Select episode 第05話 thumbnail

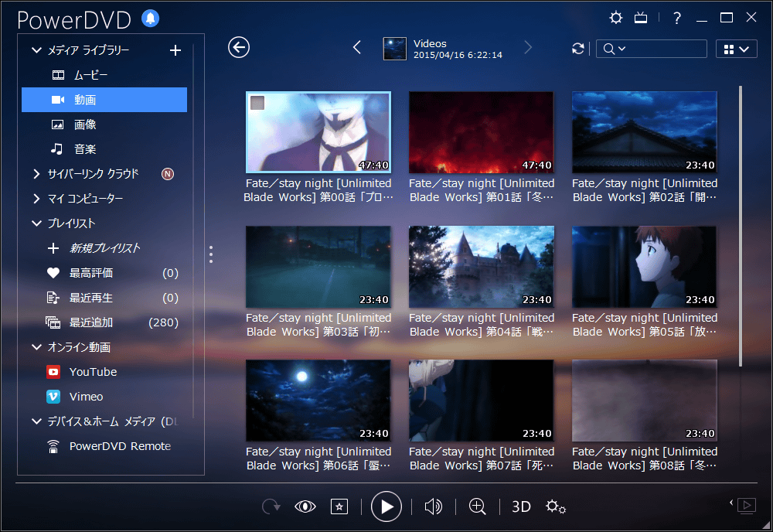click(645, 267)
